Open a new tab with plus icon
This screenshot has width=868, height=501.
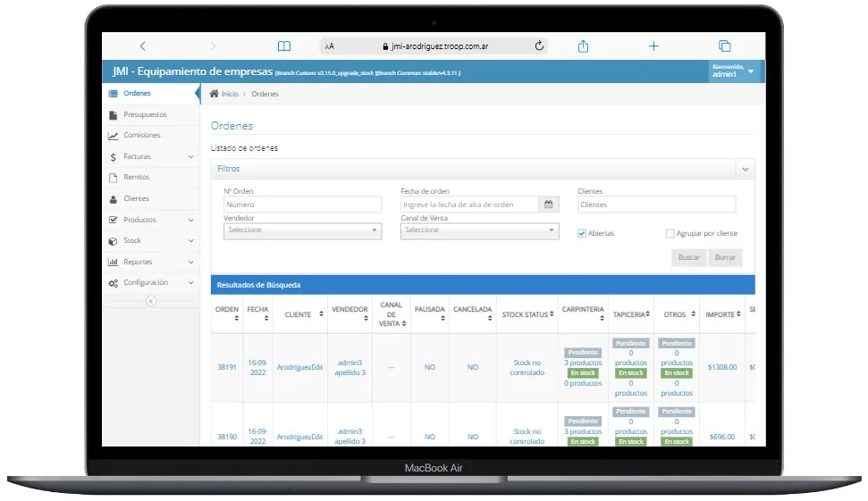pyautogui.click(x=653, y=46)
